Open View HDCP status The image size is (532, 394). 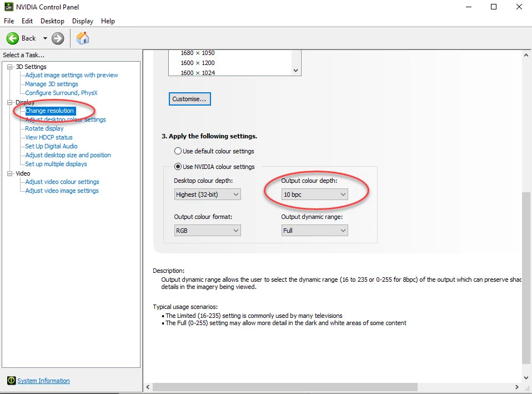coord(49,137)
